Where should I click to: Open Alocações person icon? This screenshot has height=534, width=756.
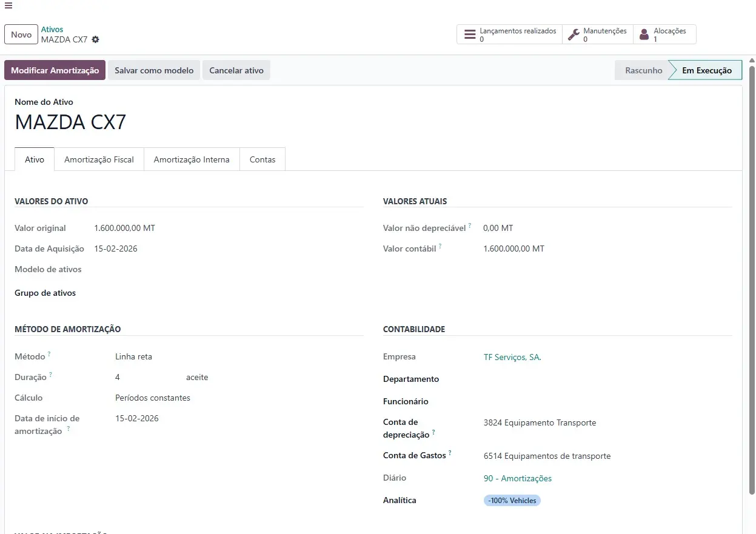pos(644,35)
